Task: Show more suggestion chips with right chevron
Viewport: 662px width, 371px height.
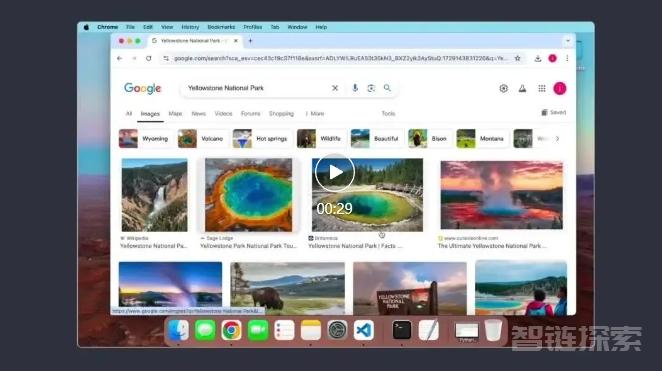Action: tap(557, 138)
